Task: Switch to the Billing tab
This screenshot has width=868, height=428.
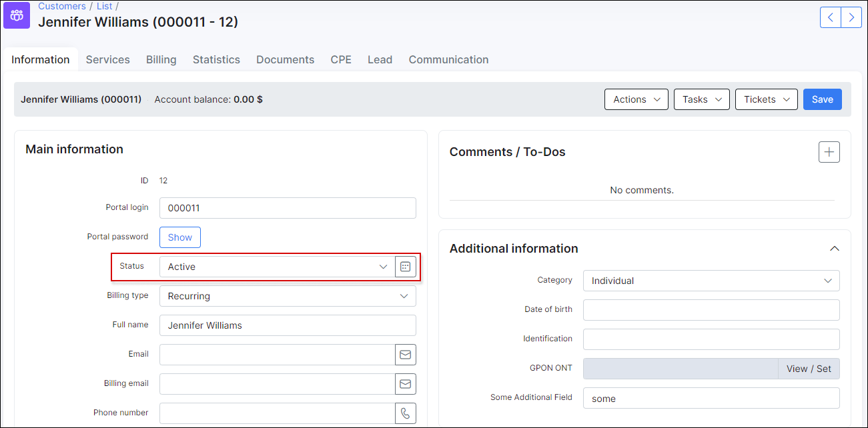Action: tap(161, 59)
